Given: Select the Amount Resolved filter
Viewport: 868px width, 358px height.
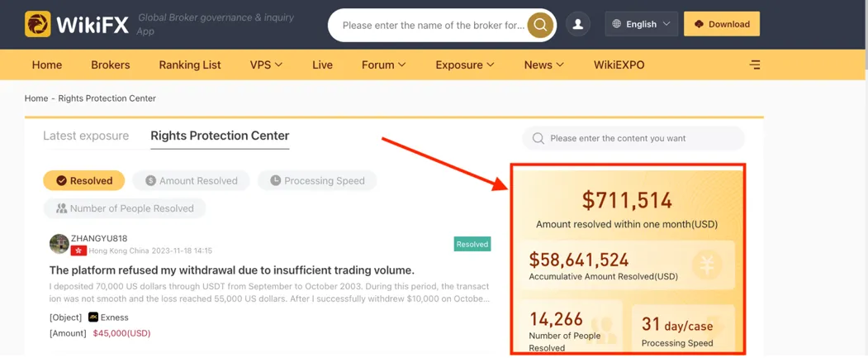Looking at the screenshot, I should coord(192,181).
